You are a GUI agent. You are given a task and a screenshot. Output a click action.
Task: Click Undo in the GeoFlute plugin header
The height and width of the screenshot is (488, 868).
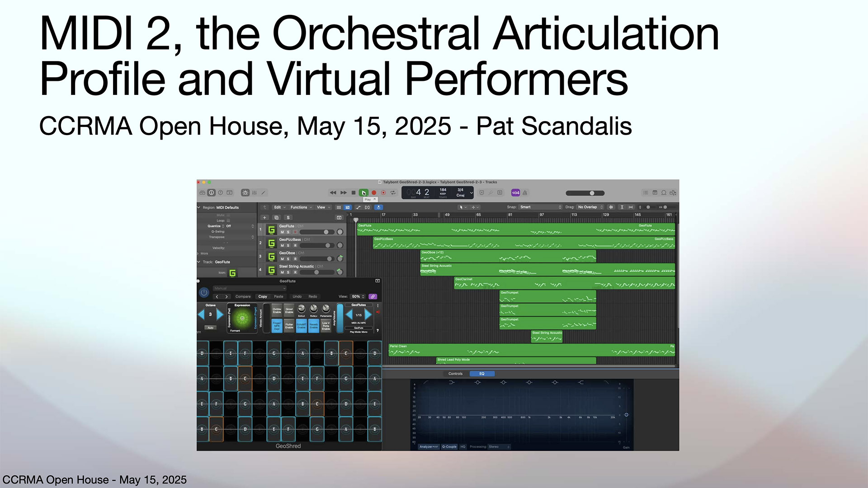pyautogui.click(x=297, y=297)
